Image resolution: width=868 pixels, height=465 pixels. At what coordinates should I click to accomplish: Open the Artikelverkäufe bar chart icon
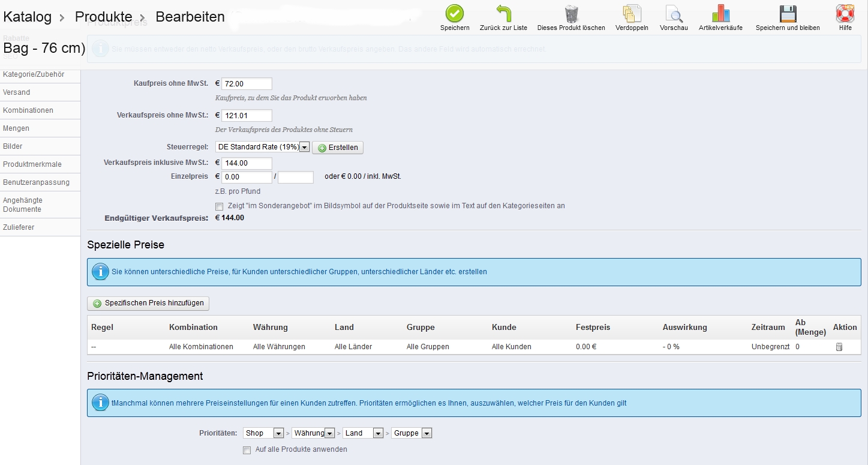pos(720,13)
